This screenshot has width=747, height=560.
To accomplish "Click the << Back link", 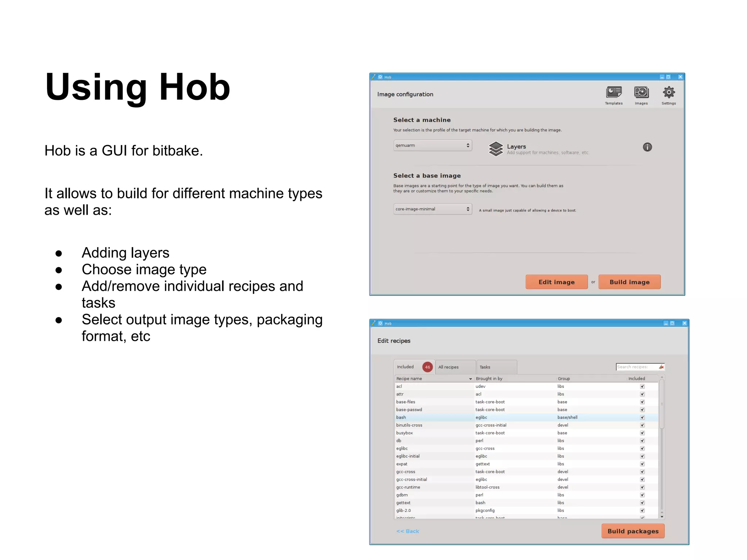I will [x=407, y=531].
